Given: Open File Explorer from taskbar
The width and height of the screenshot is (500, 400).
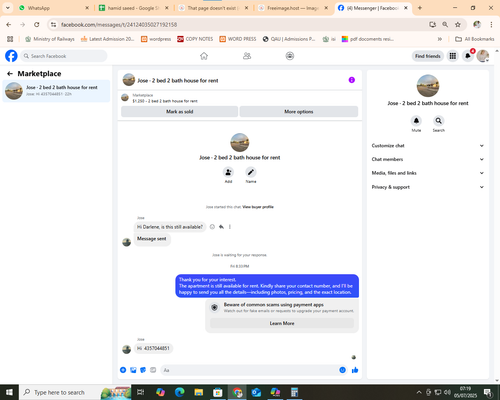Looking at the screenshot, I should click(x=199, y=392).
